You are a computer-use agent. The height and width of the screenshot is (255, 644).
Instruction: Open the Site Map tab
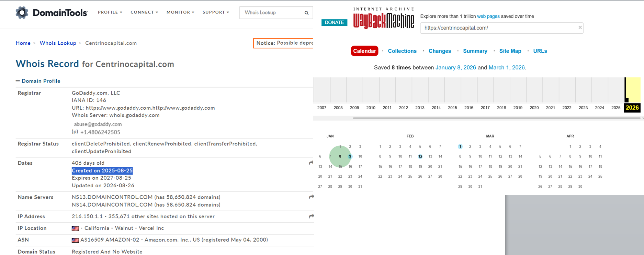point(510,51)
